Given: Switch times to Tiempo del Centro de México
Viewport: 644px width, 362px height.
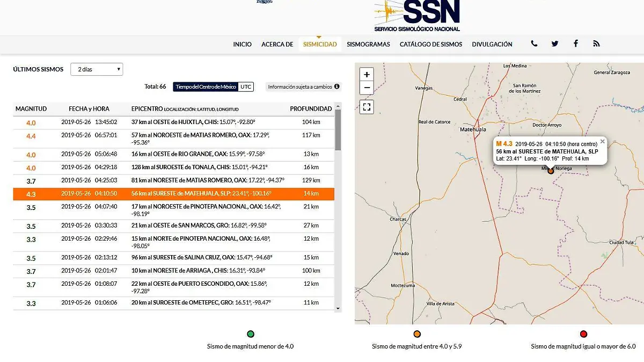Looking at the screenshot, I should [205, 86].
